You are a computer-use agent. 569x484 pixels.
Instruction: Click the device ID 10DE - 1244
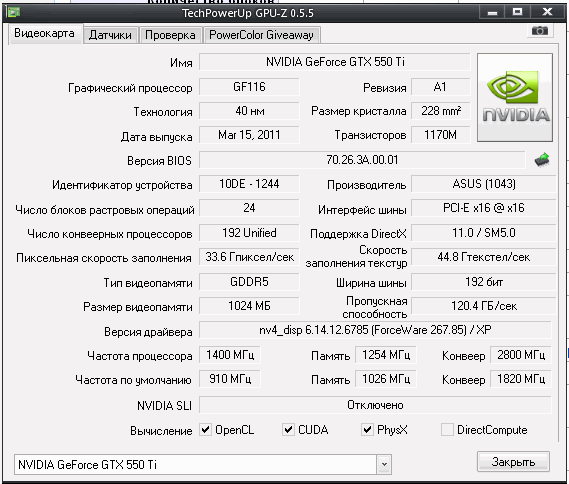pyautogui.click(x=249, y=184)
